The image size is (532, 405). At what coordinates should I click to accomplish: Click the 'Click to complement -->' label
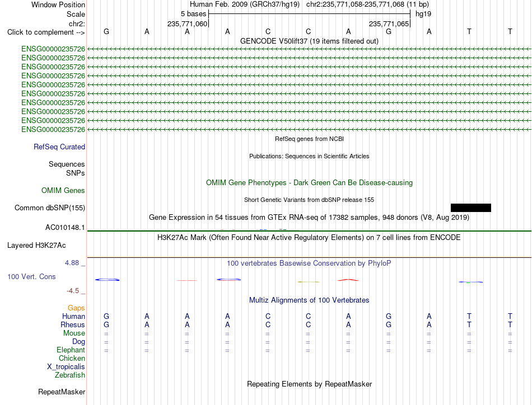(46, 32)
